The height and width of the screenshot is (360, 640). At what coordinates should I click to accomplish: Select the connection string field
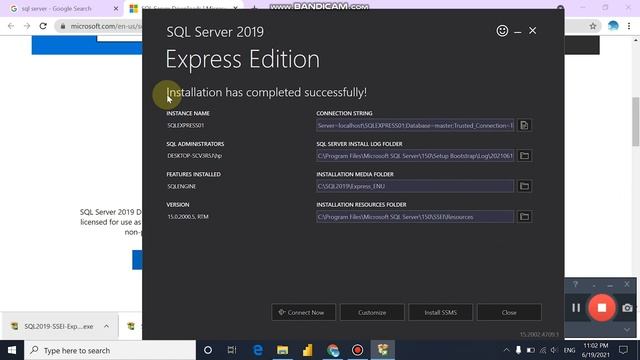click(x=415, y=125)
